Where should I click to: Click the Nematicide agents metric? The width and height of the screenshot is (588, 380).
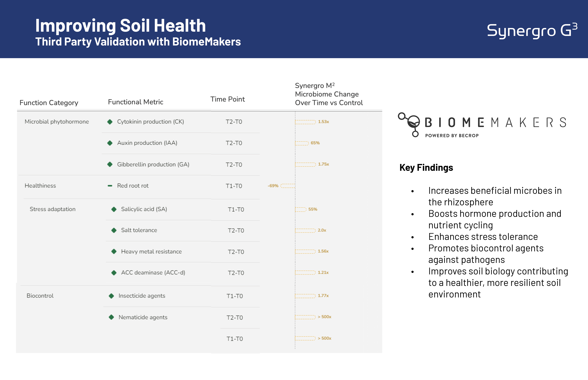click(x=143, y=317)
